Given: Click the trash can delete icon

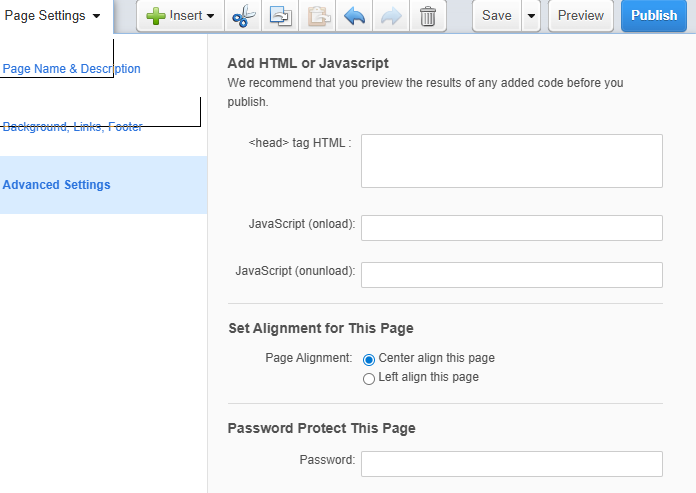Looking at the screenshot, I should pos(428,16).
